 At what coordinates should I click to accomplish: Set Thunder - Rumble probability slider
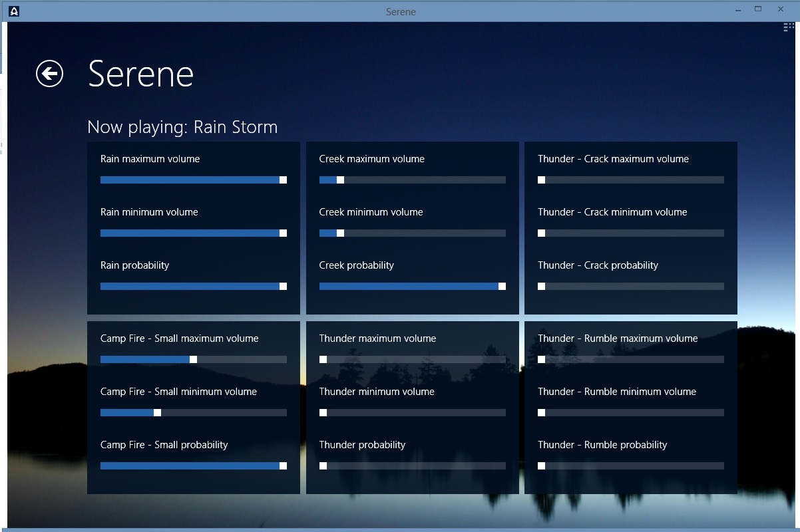click(x=541, y=465)
